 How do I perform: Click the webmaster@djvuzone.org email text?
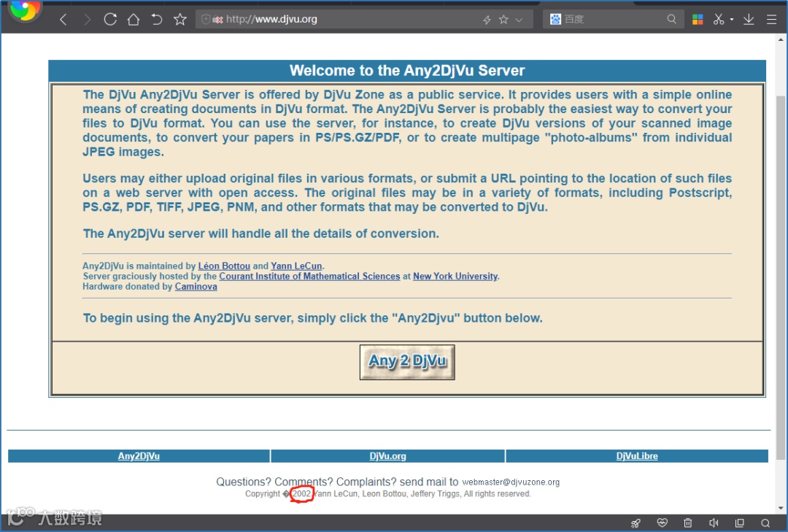click(x=511, y=482)
